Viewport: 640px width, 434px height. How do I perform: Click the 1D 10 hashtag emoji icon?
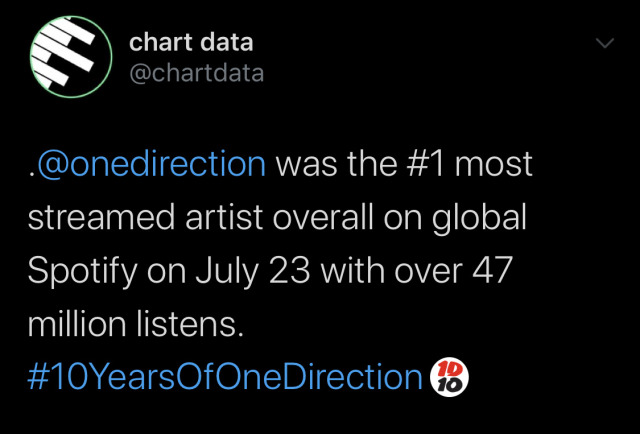pyautogui.click(x=449, y=377)
